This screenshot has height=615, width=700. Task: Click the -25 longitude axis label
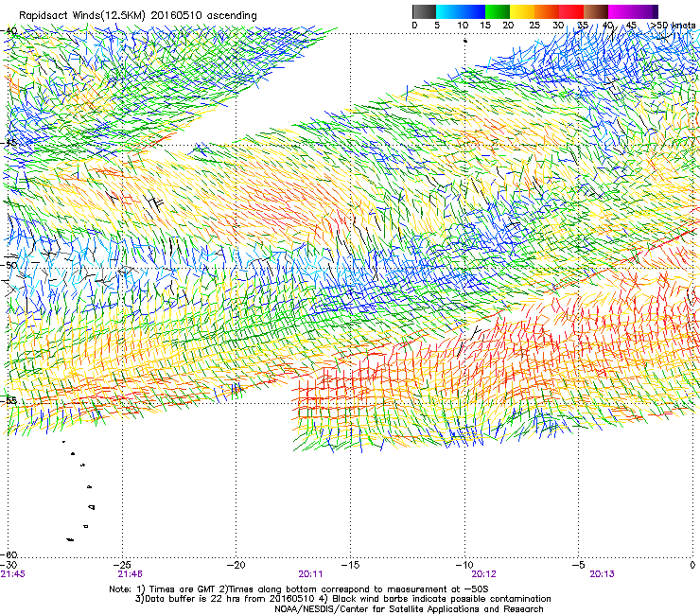point(124,565)
